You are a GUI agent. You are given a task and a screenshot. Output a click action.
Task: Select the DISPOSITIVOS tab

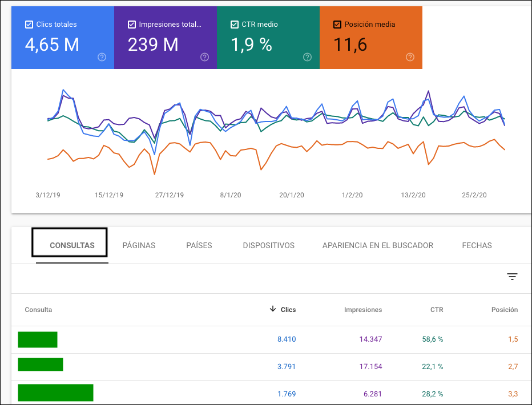(x=268, y=245)
